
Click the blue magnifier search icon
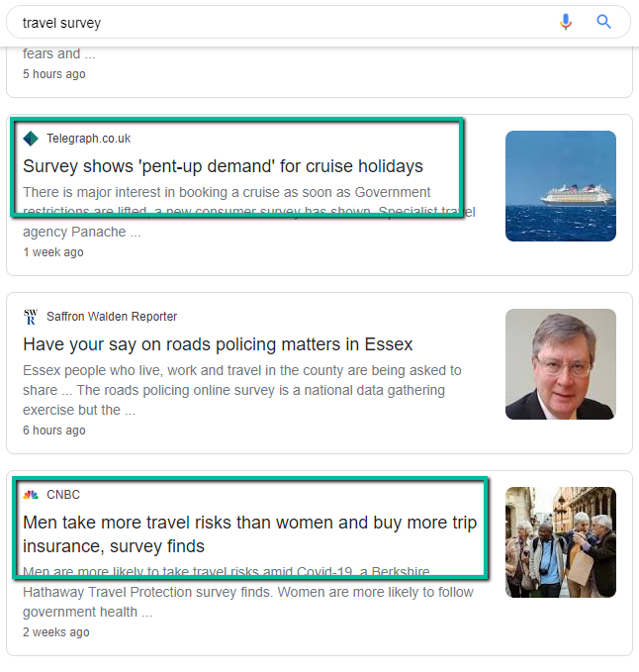(603, 22)
